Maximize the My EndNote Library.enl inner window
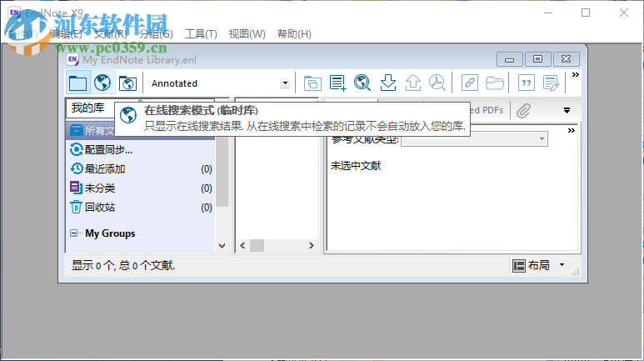The width and height of the screenshot is (644, 361). coord(537,60)
